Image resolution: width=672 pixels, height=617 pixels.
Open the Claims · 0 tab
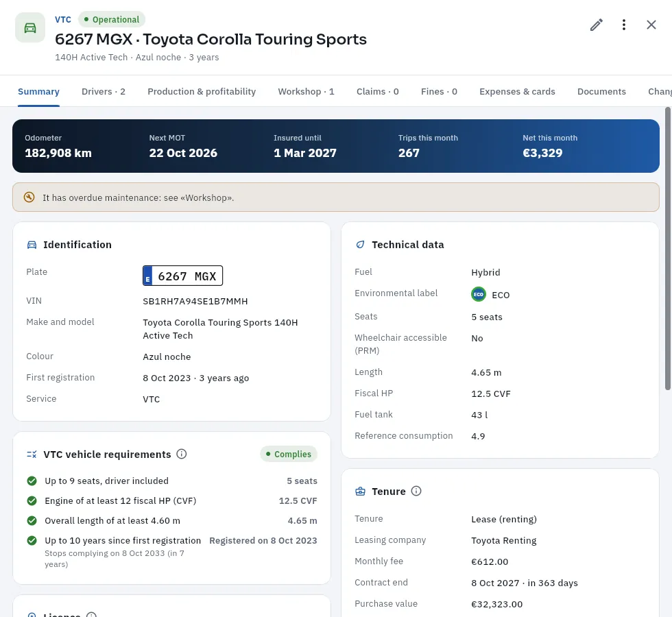click(x=378, y=91)
